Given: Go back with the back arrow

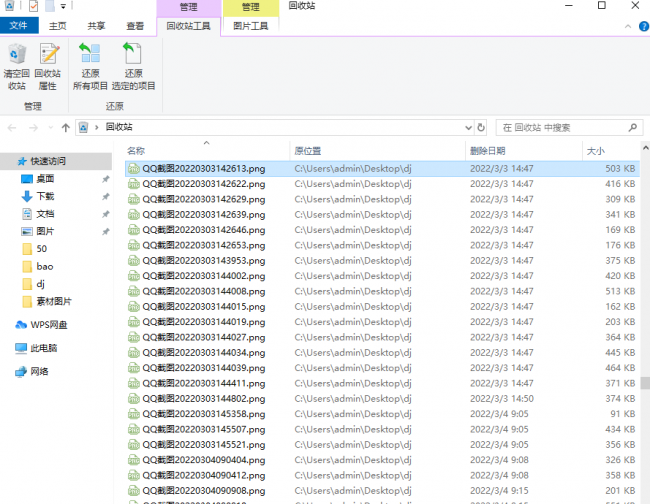Looking at the screenshot, I should click(x=12, y=128).
